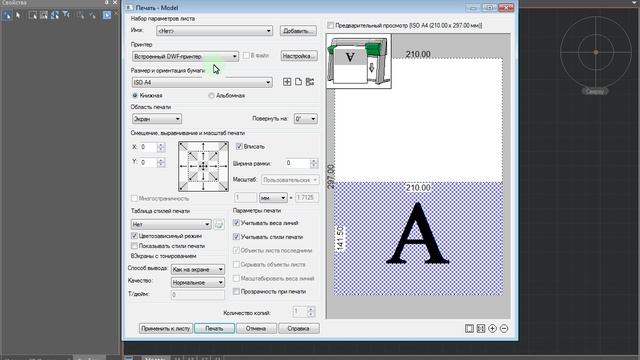Click the plotter image in print preview

click(x=359, y=61)
